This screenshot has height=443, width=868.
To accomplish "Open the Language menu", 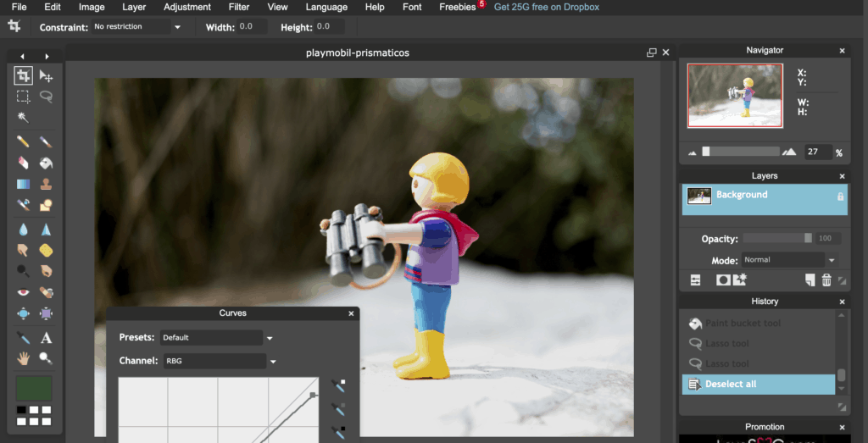I will click(326, 7).
